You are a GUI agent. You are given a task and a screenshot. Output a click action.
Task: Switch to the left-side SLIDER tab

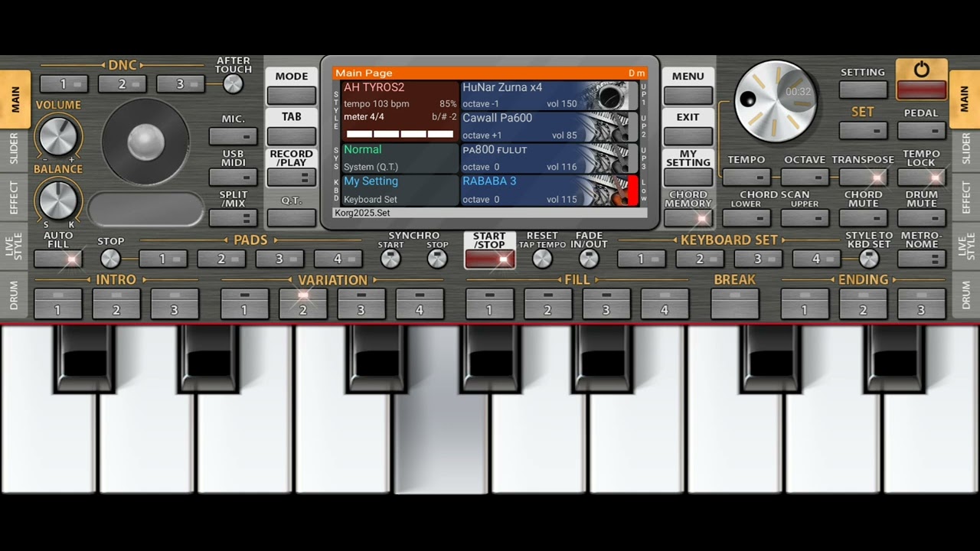click(15, 148)
